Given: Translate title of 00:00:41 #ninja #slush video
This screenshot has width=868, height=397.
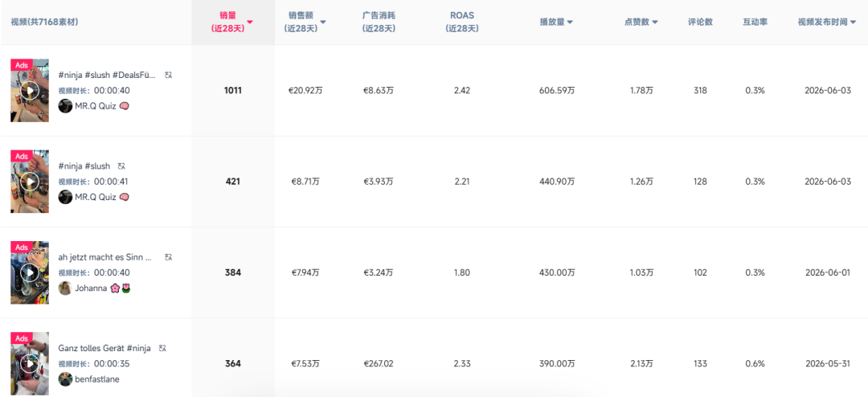Looking at the screenshot, I should pyautogui.click(x=122, y=166).
